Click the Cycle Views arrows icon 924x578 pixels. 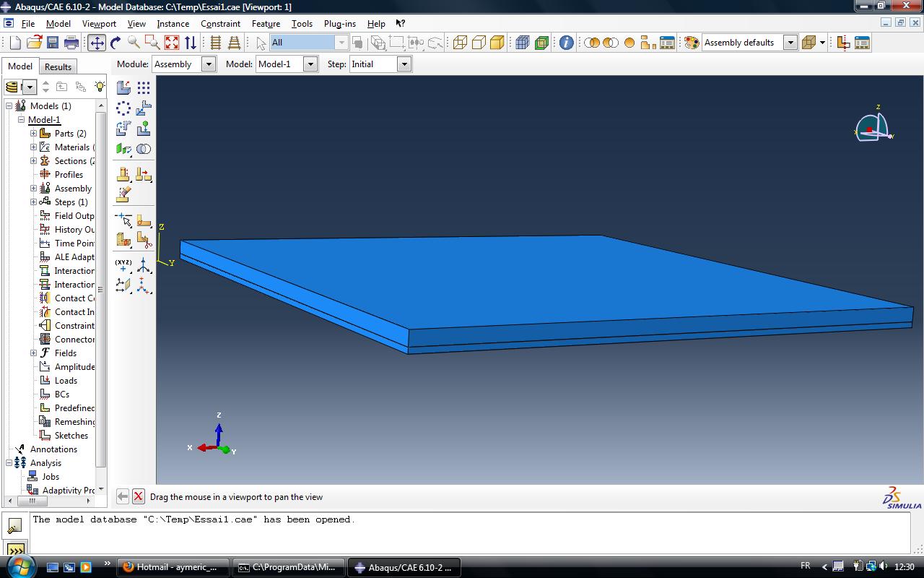pos(191,43)
